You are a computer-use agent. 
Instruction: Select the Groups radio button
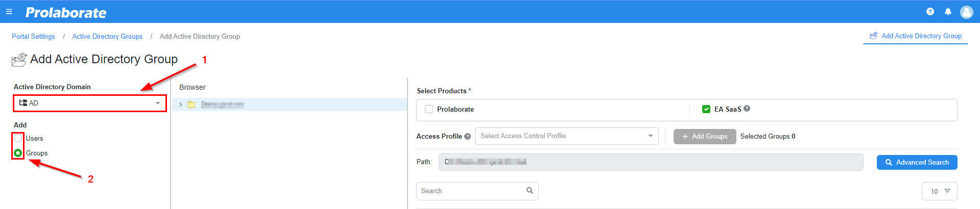[x=18, y=153]
